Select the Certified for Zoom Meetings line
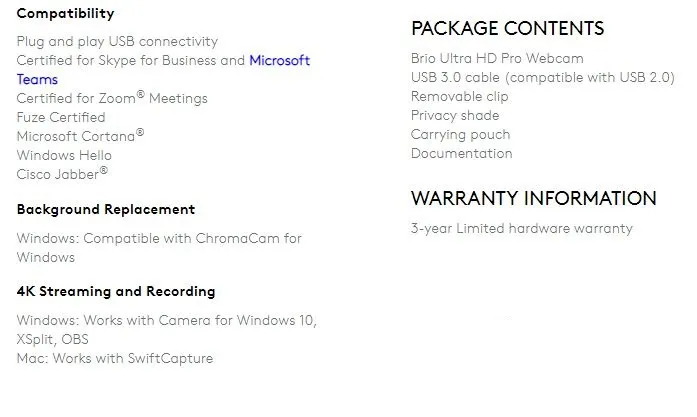The width and height of the screenshot is (697, 417). (x=112, y=98)
